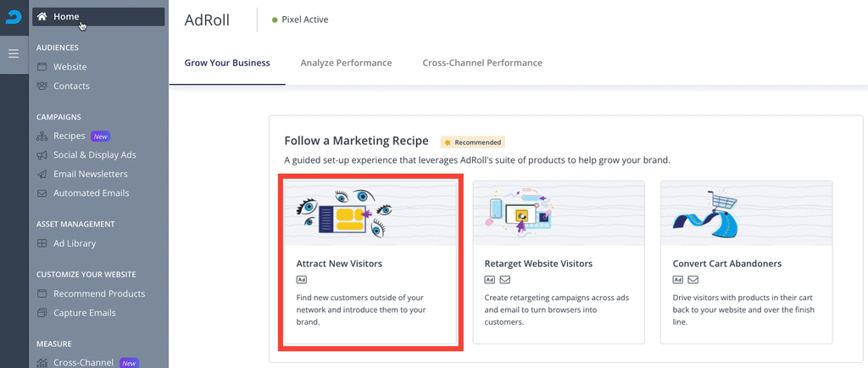Open the Attract New Visitors recipe card
868x368 pixels.
(370, 262)
